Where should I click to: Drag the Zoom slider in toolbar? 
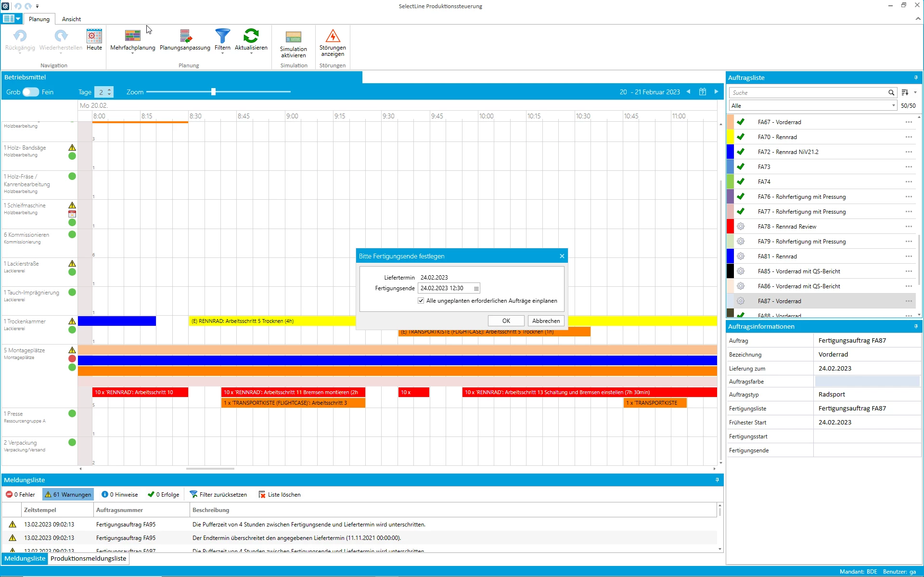point(213,92)
